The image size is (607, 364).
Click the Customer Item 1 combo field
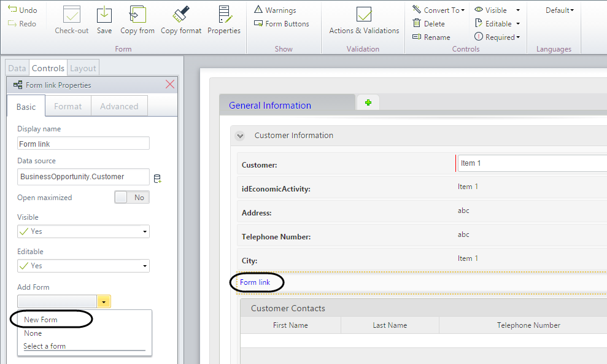[532, 163]
